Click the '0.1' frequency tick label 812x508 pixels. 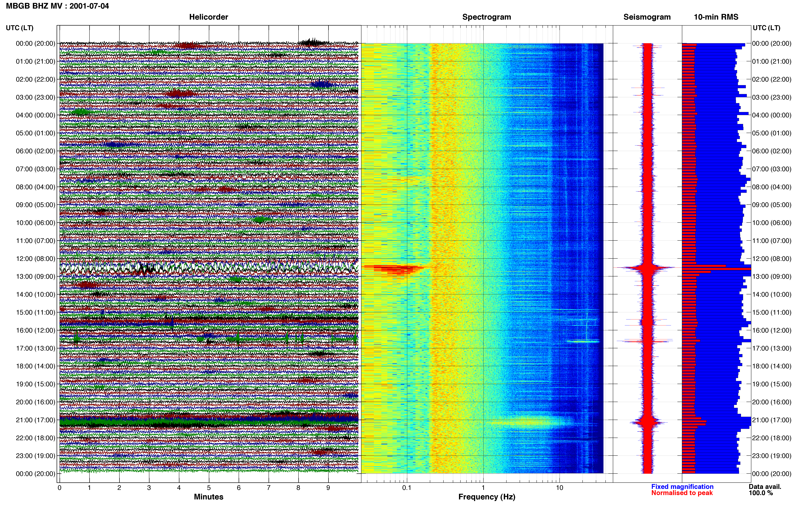point(407,487)
